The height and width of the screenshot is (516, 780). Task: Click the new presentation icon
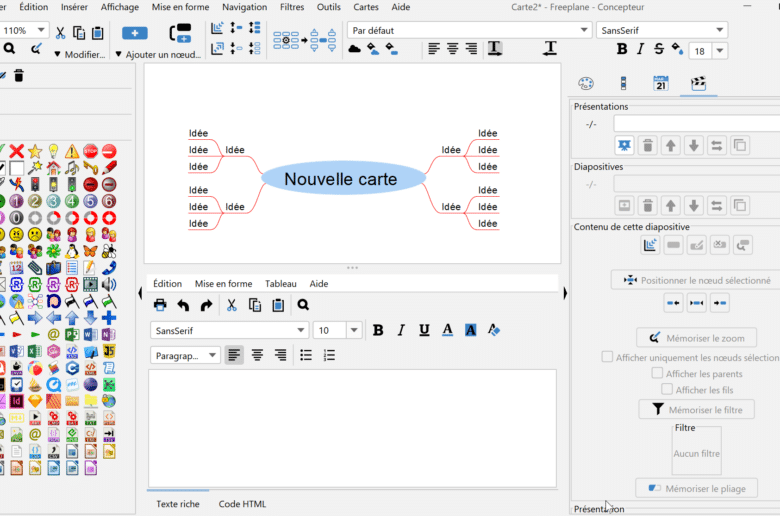[624, 145]
